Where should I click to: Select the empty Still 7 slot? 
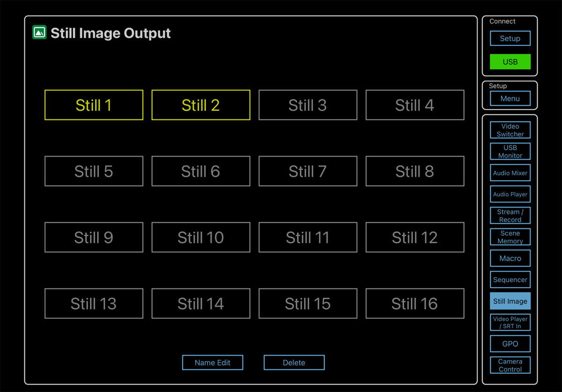tap(308, 171)
